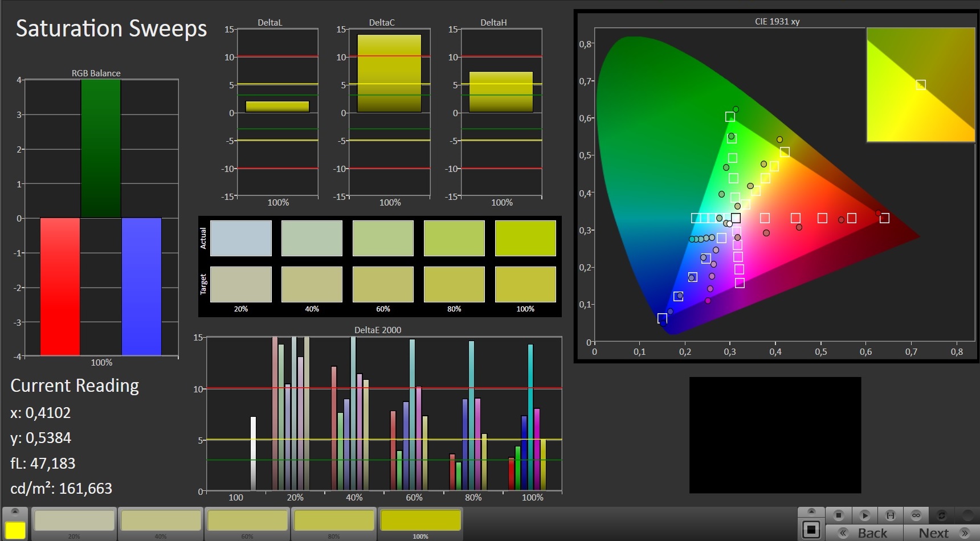
Task: Select the 80% saturation swatch in bottom bar
Action: tap(334, 520)
